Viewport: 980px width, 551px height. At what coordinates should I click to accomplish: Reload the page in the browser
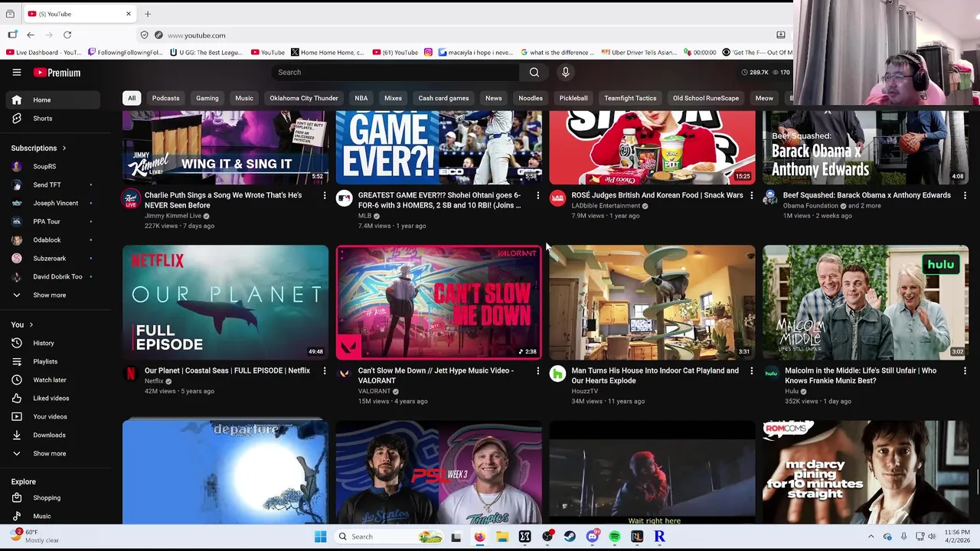pyautogui.click(x=67, y=35)
